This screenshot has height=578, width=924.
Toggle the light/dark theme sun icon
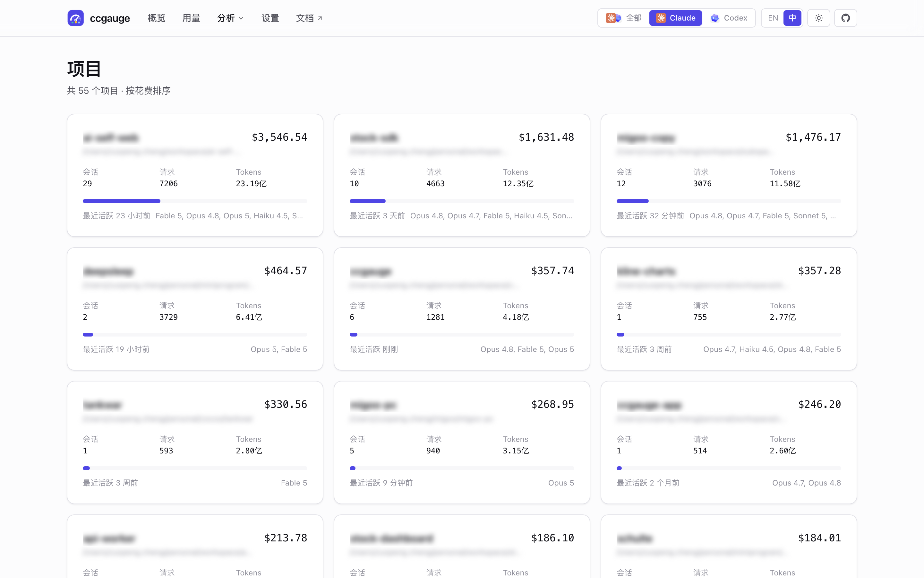pos(819,18)
